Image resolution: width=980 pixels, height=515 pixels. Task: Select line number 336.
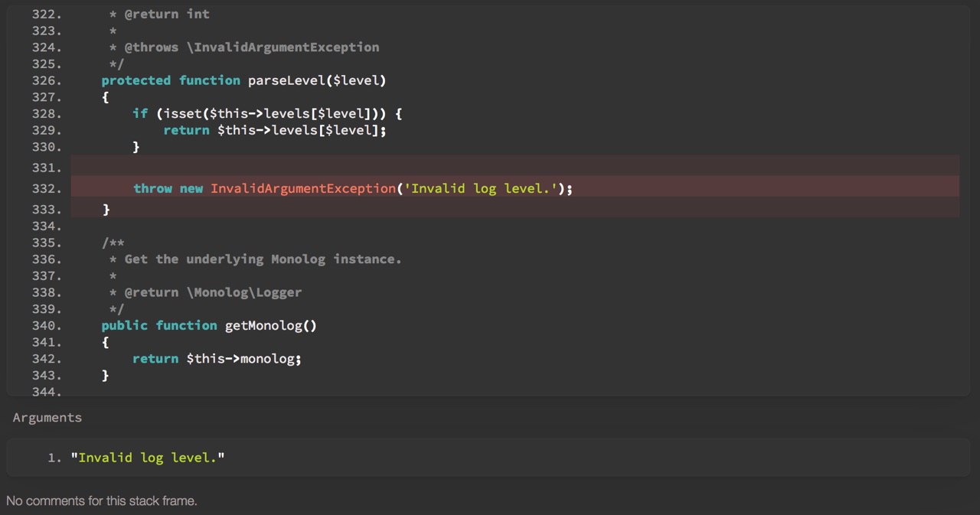coord(46,259)
